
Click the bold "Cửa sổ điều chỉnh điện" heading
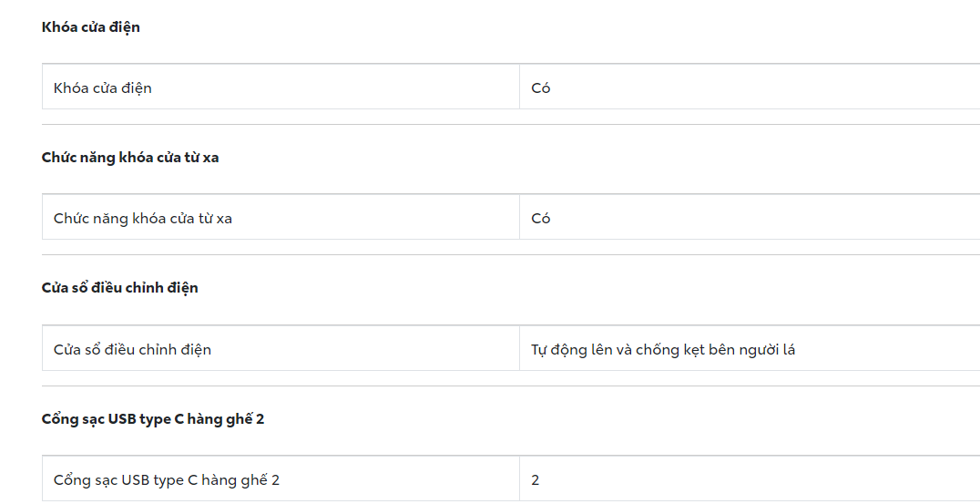coord(120,288)
